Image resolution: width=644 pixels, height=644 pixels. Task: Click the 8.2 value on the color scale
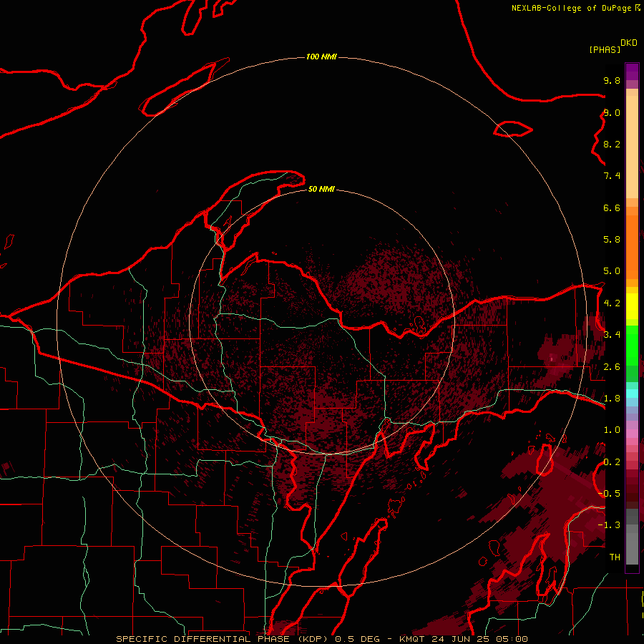click(x=612, y=144)
